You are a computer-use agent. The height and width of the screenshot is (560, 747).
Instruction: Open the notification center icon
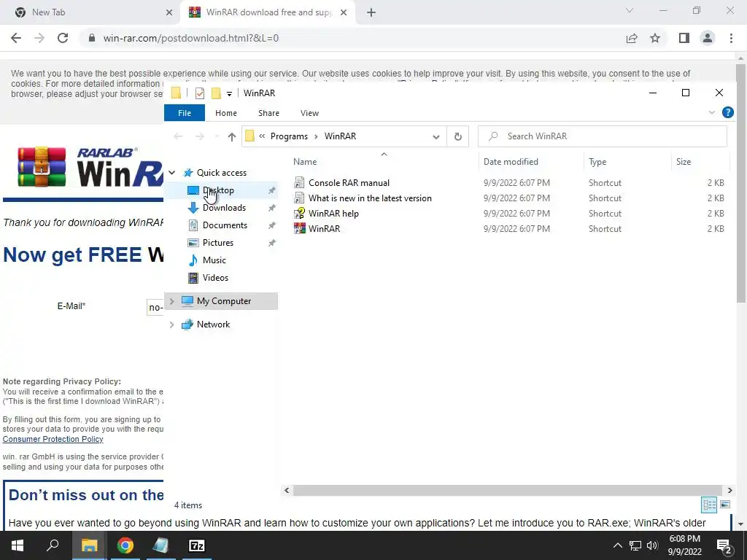724,546
